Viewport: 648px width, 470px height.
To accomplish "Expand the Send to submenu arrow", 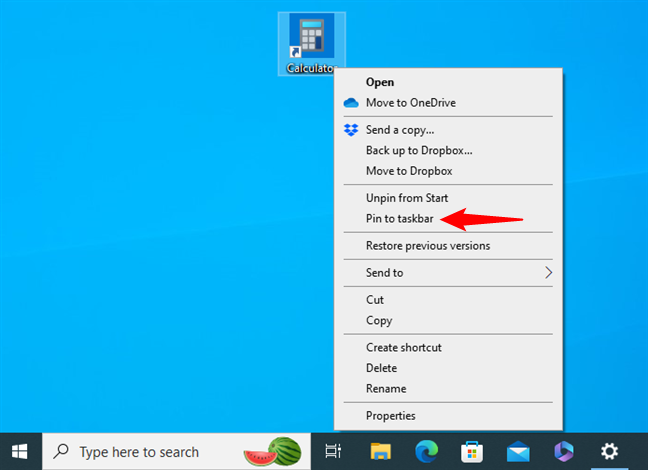I will pos(548,273).
